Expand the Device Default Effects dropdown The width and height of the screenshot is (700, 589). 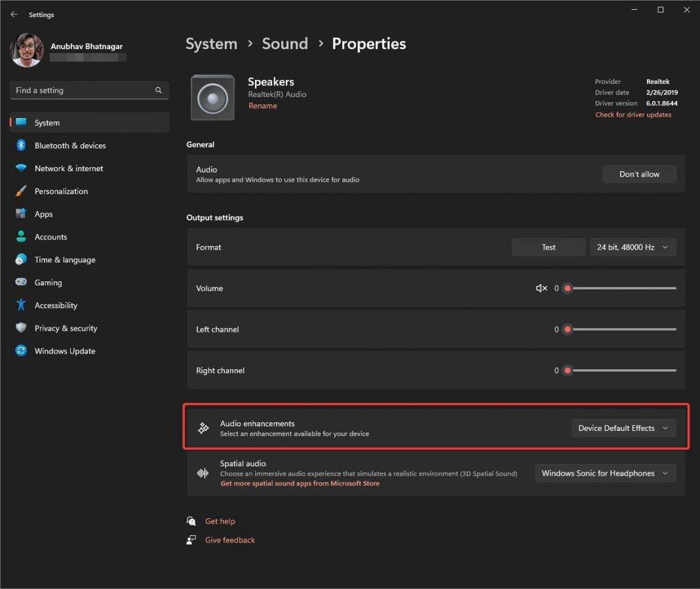click(x=623, y=428)
